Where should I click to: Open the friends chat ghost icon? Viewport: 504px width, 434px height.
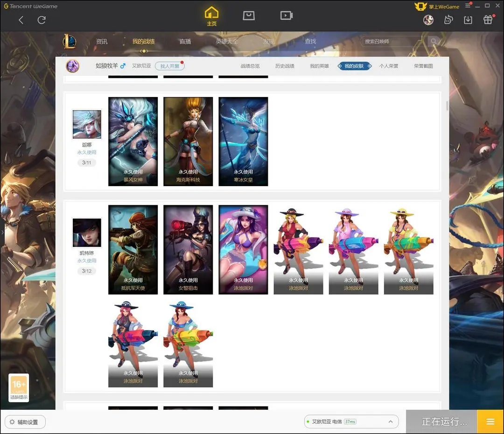[448, 20]
